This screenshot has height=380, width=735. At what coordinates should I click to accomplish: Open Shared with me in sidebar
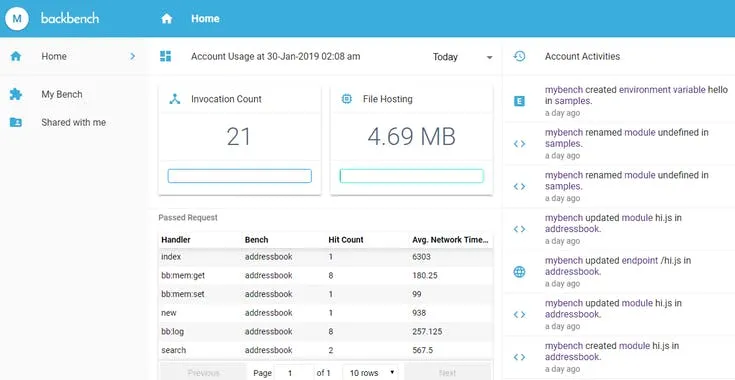pyautogui.click(x=74, y=122)
